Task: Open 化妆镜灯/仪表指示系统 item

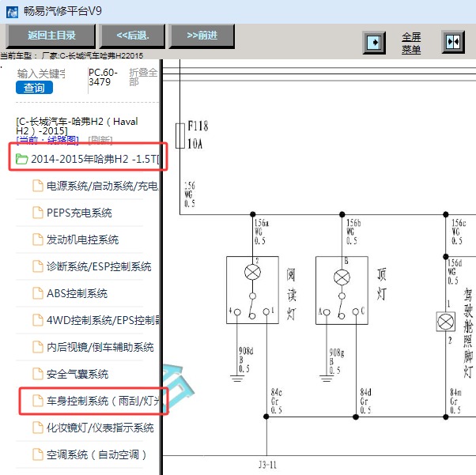Action: [100, 428]
